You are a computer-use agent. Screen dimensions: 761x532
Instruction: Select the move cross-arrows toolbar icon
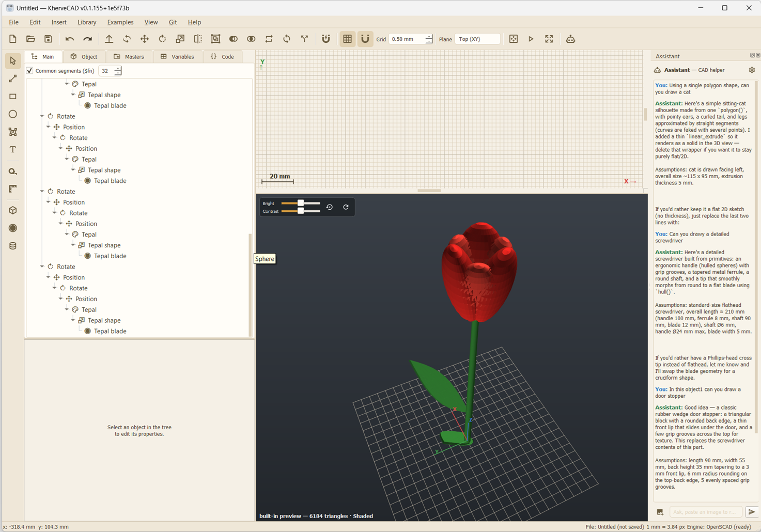[x=145, y=39]
